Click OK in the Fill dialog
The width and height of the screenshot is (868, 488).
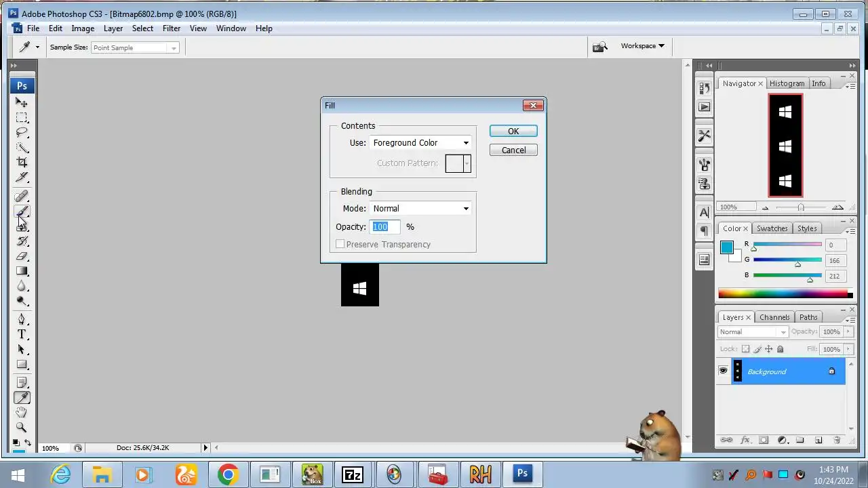pyautogui.click(x=513, y=131)
